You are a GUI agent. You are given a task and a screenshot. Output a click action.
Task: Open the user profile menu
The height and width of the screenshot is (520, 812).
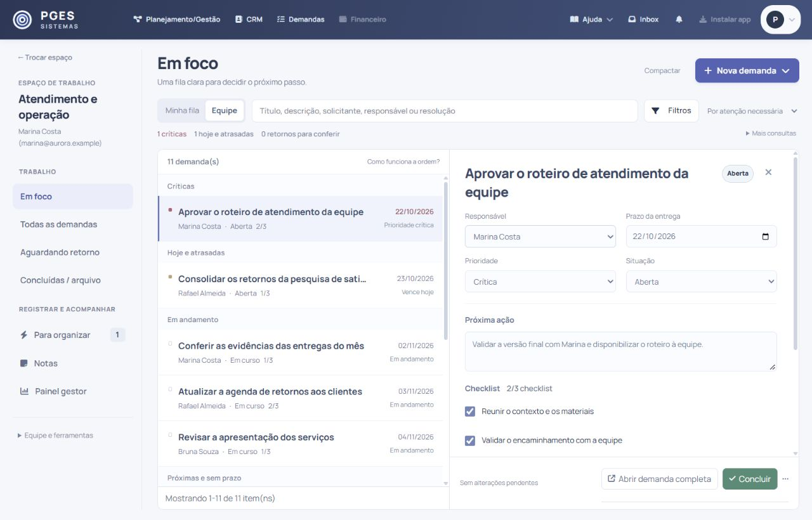coord(780,20)
